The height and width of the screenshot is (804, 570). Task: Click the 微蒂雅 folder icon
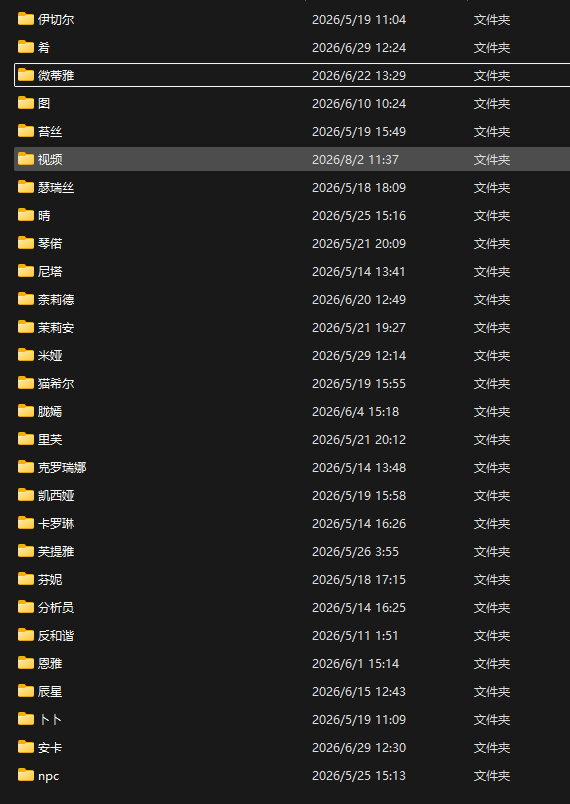26,75
